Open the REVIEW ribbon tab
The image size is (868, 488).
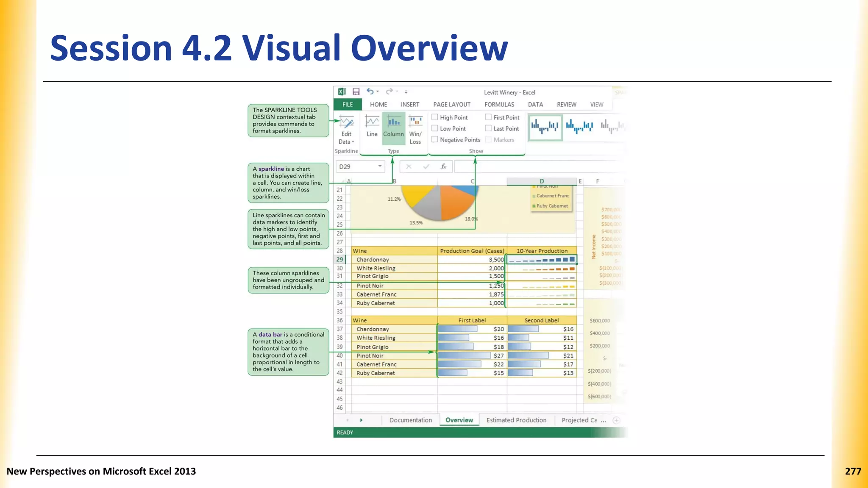click(x=567, y=104)
